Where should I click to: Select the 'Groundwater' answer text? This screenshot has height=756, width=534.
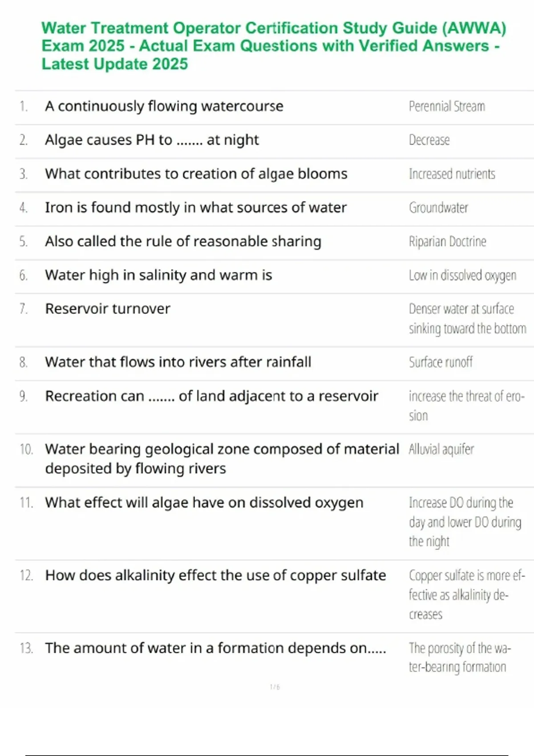tap(438, 208)
